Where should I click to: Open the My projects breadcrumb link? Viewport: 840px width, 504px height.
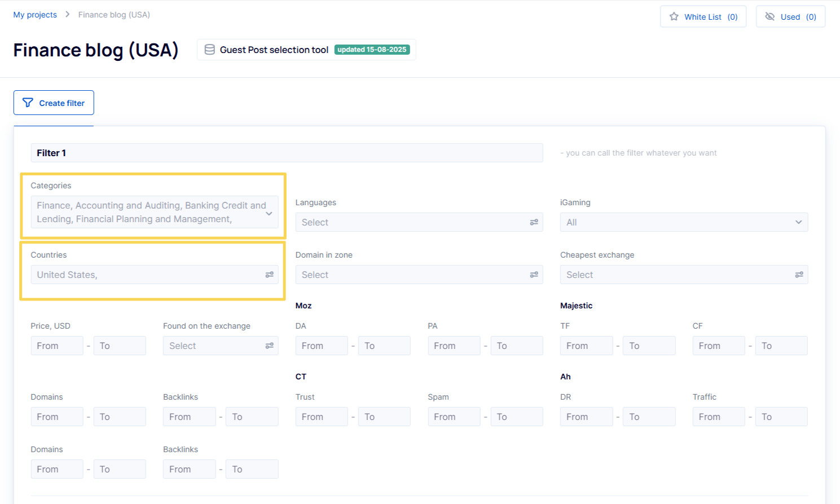click(35, 15)
